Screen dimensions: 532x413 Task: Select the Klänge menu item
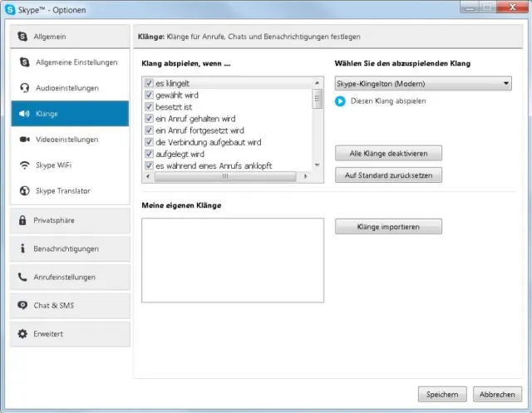point(70,114)
